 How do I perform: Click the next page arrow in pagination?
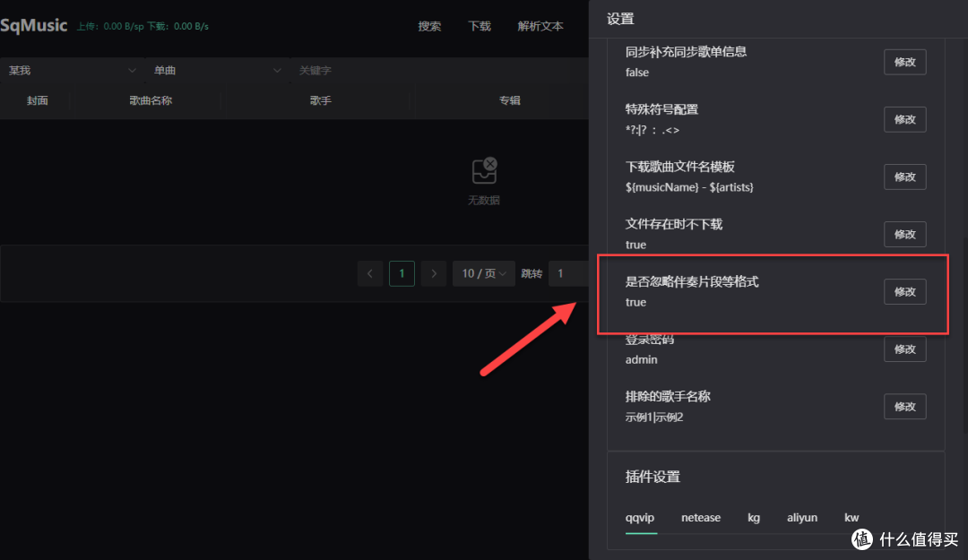coord(434,273)
